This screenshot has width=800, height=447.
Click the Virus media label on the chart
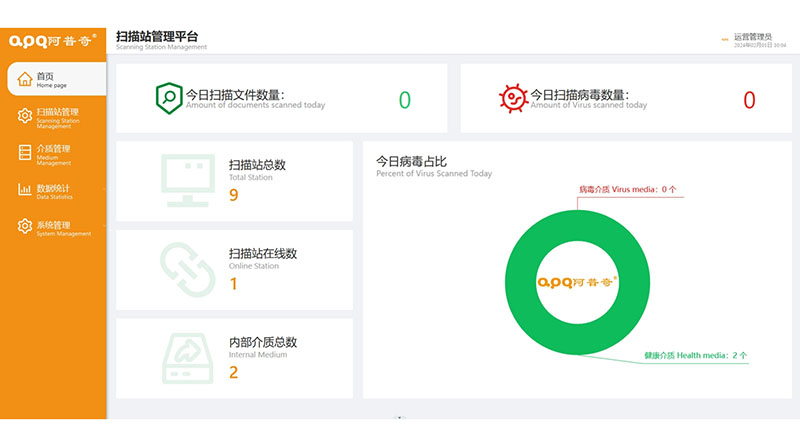pyautogui.click(x=628, y=188)
